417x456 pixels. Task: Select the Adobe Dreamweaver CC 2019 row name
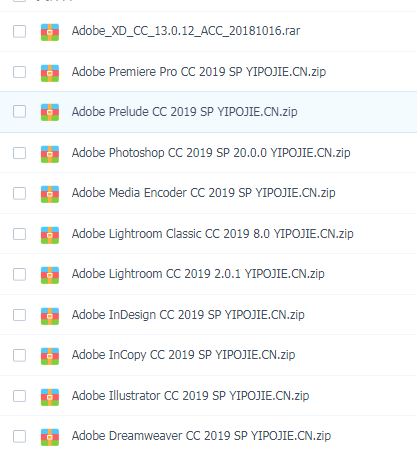(x=201, y=436)
